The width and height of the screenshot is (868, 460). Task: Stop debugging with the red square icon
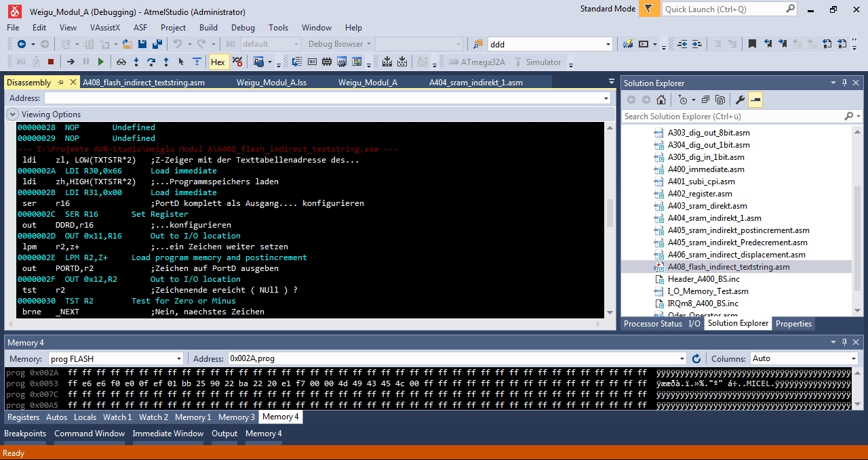click(50, 62)
